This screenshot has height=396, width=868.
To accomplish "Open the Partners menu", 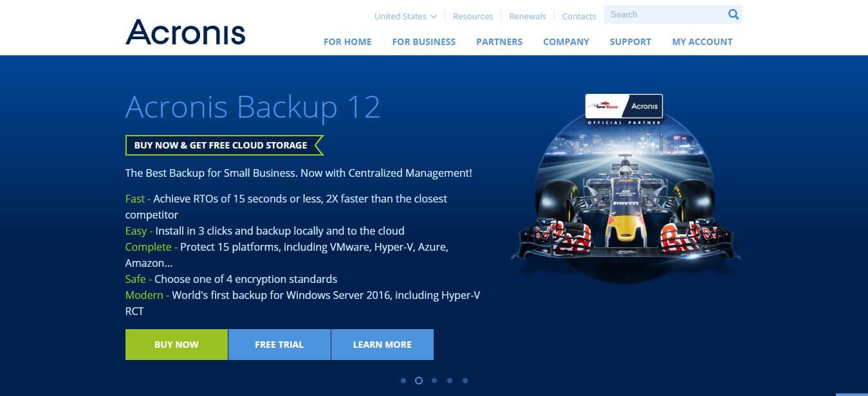I will click(499, 42).
